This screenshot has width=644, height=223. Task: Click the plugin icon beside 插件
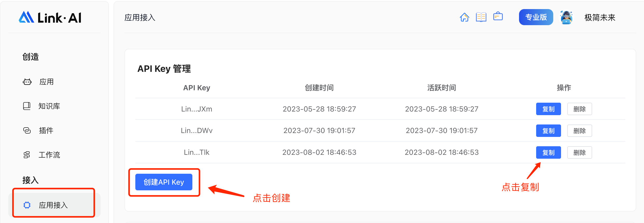[27, 130]
